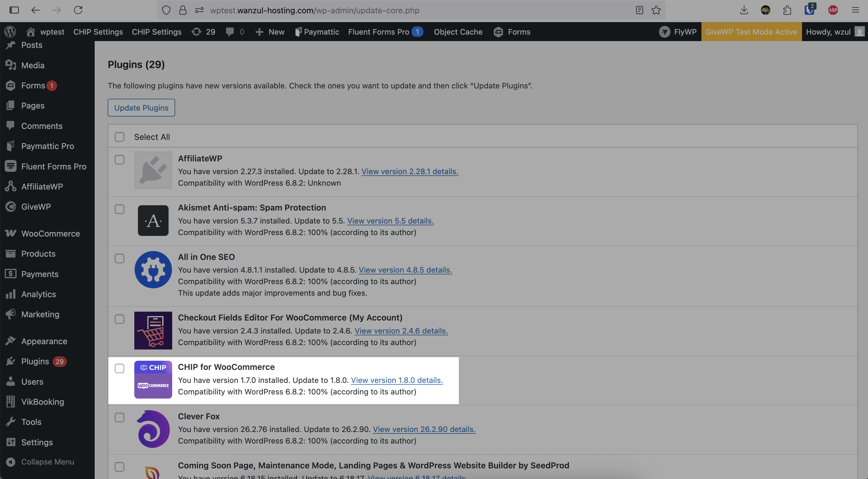This screenshot has height=479, width=868.
Task: Open the browser hamburger menu
Action: (855, 10)
